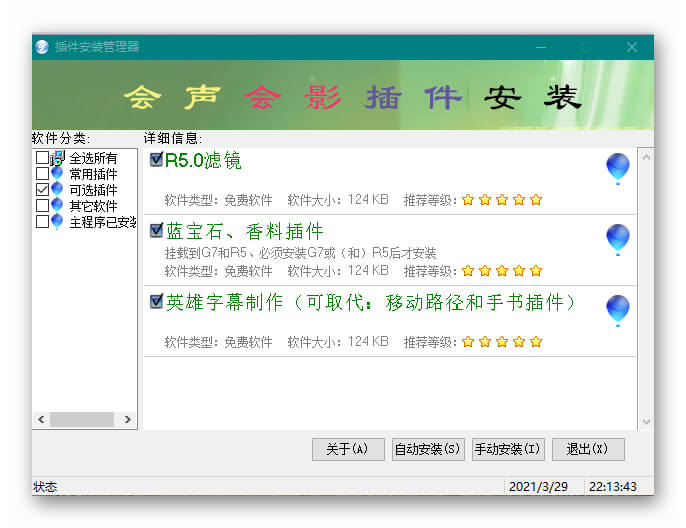Start 自动安装(S)
The height and width of the screenshot is (528, 686).
428,449
